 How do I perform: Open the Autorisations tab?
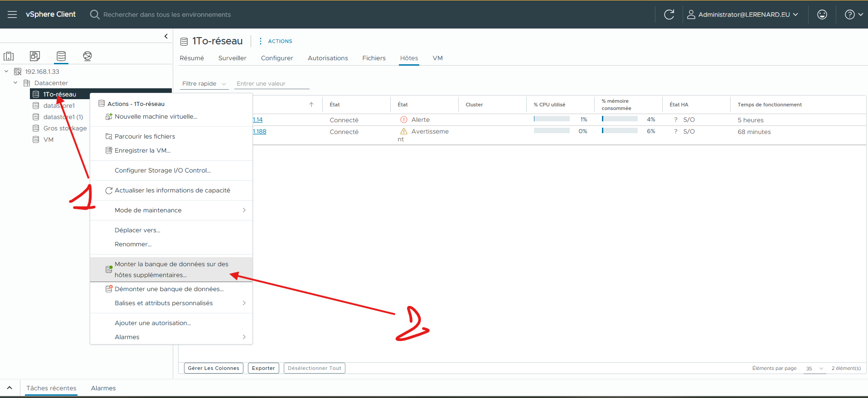click(x=328, y=58)
